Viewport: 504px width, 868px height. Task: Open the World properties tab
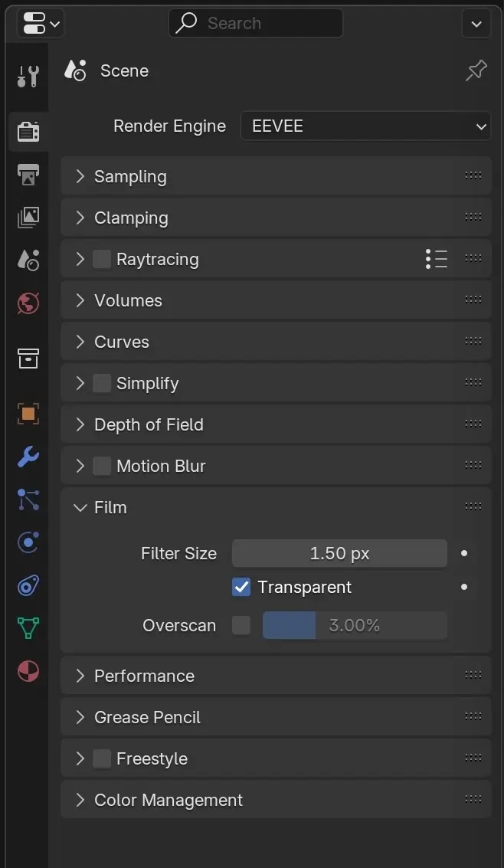pyautogui.click(x=28, y=303)
